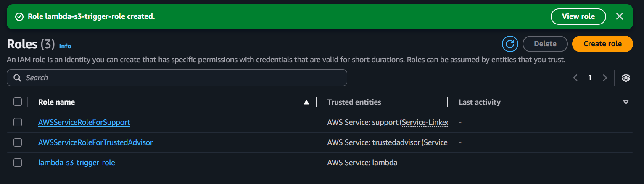Dismiss the role created notification
Viewport: 644px width, 184px height.
point(619,16)
